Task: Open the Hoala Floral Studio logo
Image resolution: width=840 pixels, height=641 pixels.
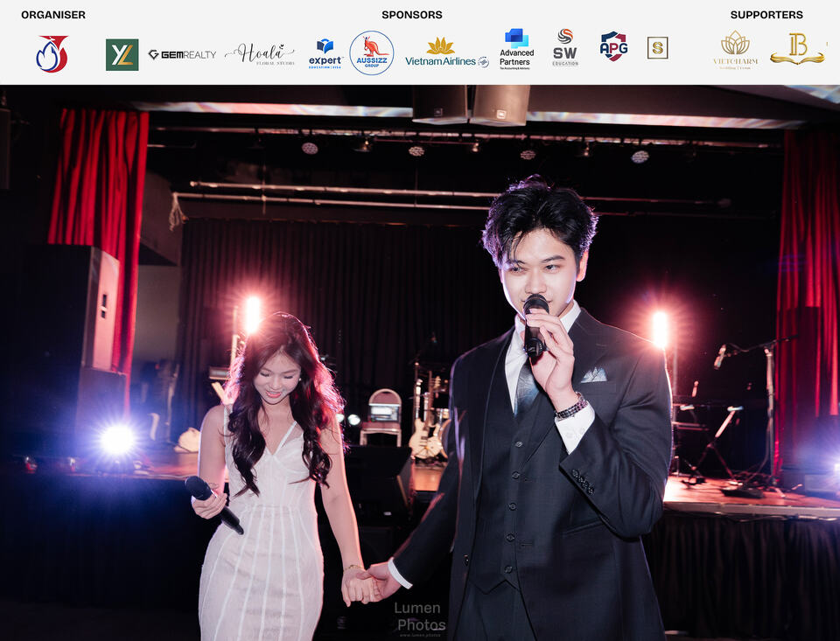Action: (x=260, y=54)
